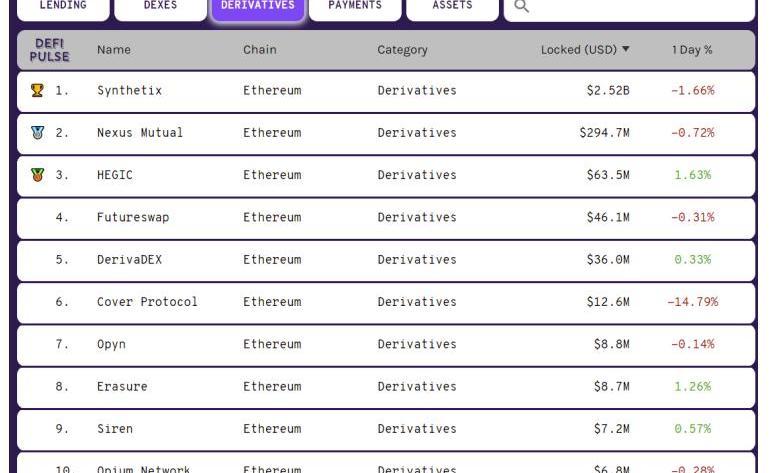
Task: Click the Chain column header
Action: (x=260, y=50)
